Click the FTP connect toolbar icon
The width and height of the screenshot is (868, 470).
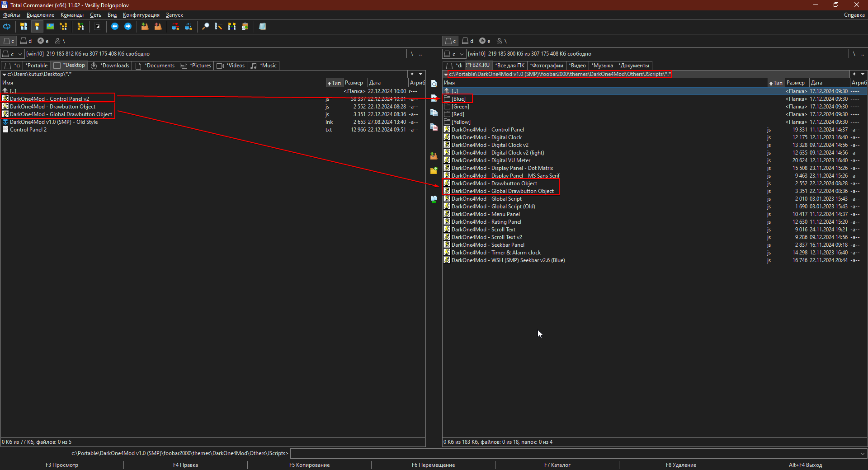pyautogui.click(x=175, y=27)
